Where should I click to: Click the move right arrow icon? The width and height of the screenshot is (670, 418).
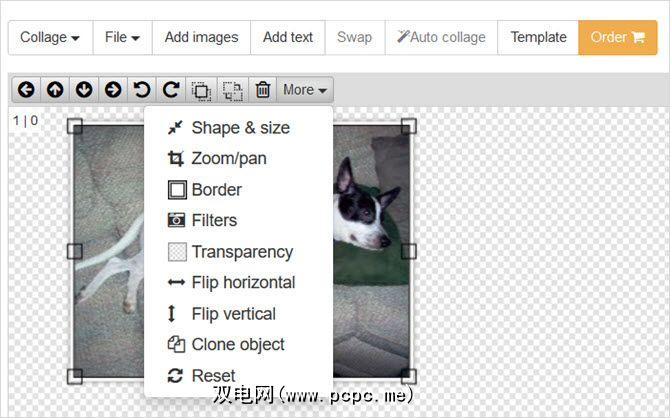113,90
